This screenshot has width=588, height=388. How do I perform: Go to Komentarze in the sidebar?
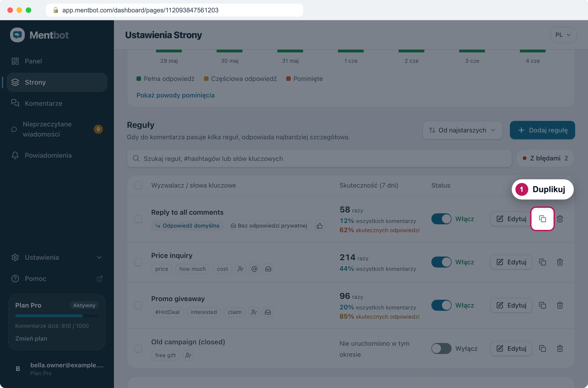(x=57, y=103)
